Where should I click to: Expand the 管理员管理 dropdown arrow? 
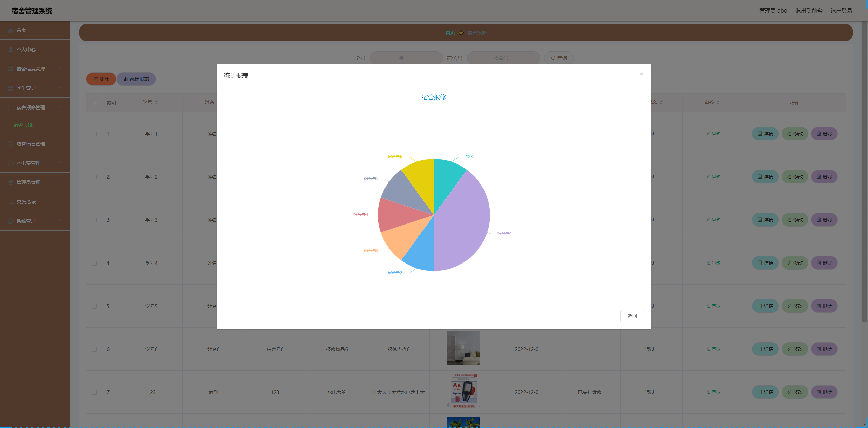[x=61, y=182]
